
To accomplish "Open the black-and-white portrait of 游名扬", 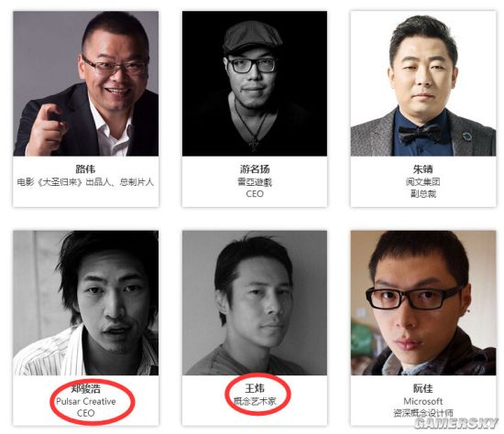I will click(255, 83).
